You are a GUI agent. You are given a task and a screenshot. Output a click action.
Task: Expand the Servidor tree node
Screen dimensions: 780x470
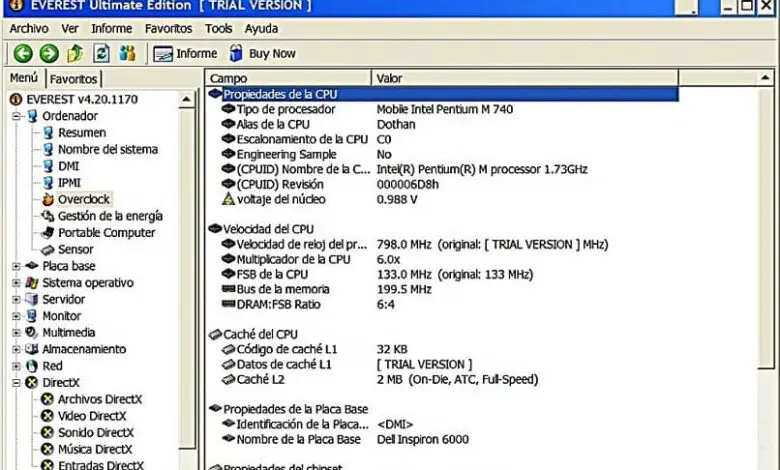[16, 300]
